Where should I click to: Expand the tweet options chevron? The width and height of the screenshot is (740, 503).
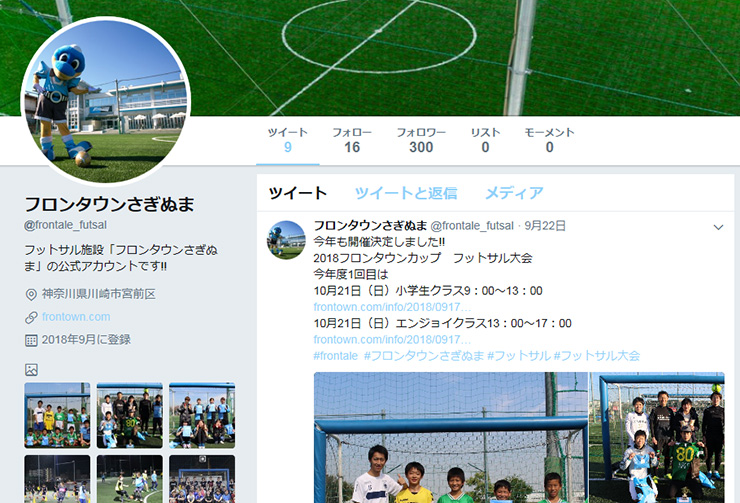[x=718, y=227]
